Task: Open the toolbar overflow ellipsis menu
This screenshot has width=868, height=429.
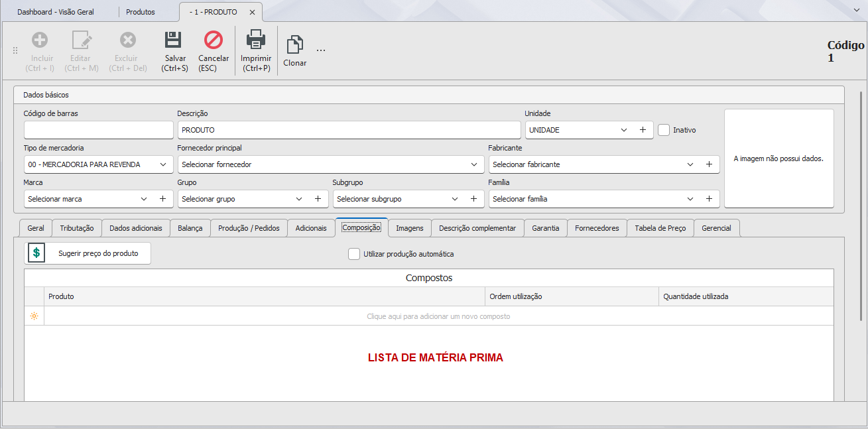Action: click(x=321, y=50)
